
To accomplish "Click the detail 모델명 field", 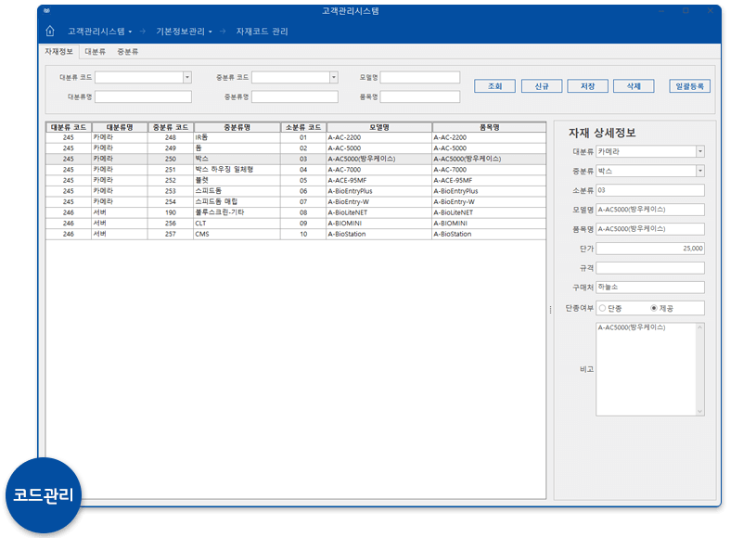I will (650, 210).
